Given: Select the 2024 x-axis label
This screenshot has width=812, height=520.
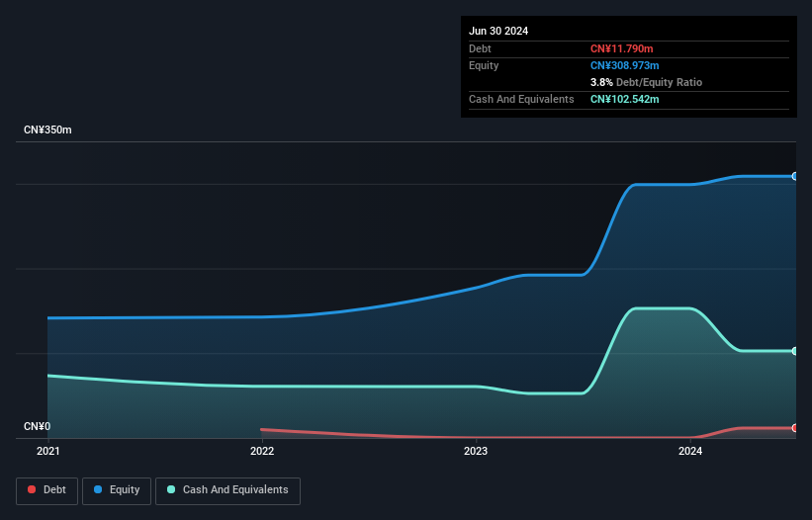Looking at the screenshot, I should coord(690,451).
